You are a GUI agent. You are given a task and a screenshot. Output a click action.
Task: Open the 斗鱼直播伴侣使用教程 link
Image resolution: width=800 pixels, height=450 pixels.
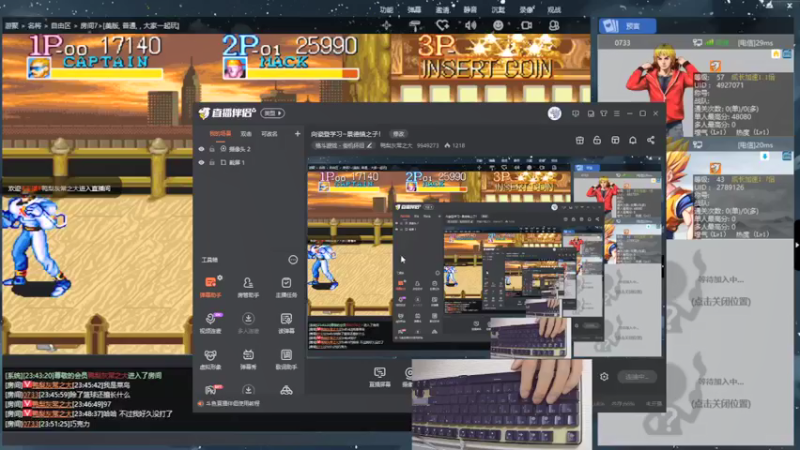233,403
